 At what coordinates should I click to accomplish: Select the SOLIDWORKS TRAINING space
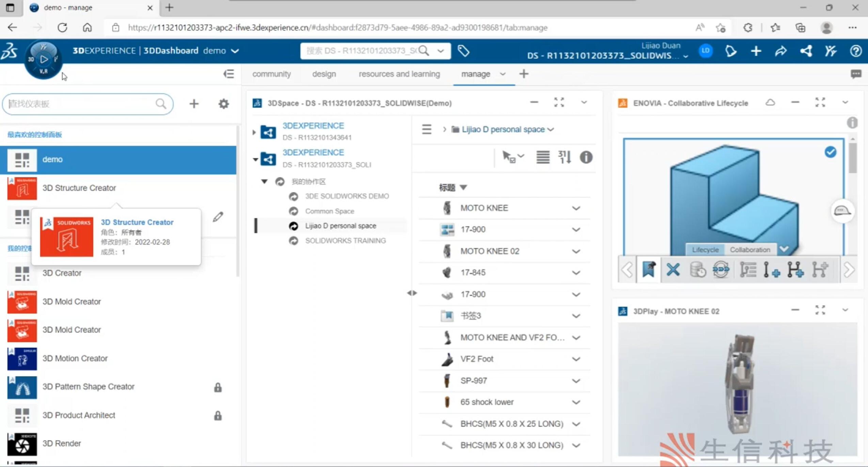click(x=345, y=241)
